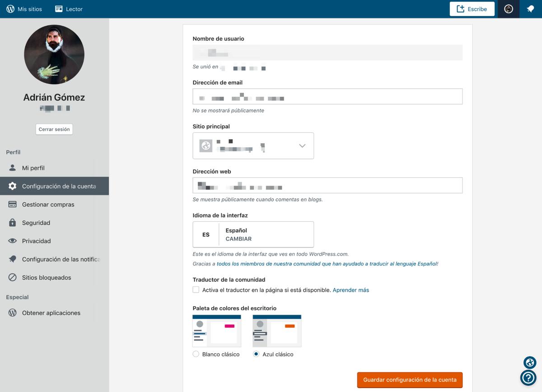This screenshot has width=542, height=392.
Task: Click the eye icon for Privacidad
Action: [13, 241]
